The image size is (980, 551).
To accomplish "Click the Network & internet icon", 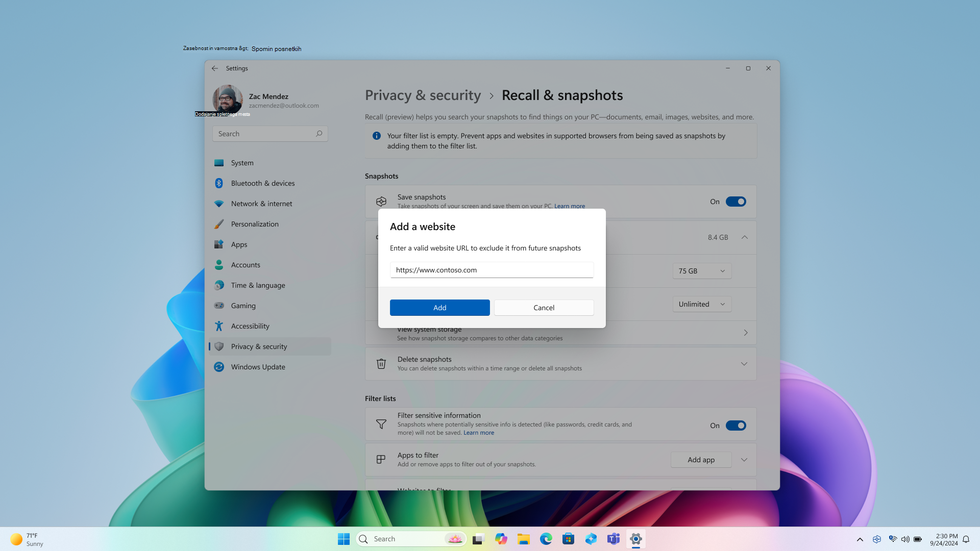I will [219, 203].
